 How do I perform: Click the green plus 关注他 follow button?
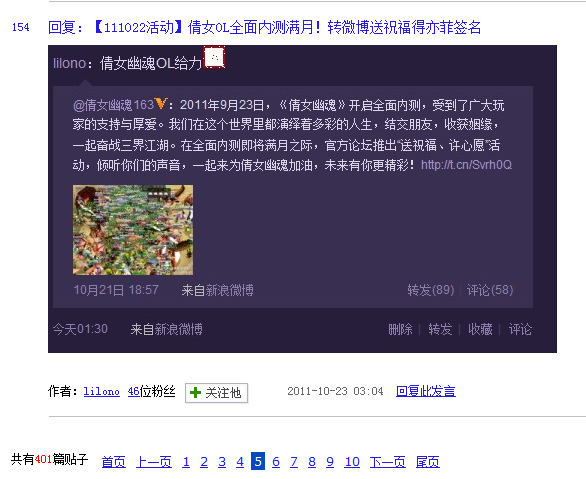(216, 393)
